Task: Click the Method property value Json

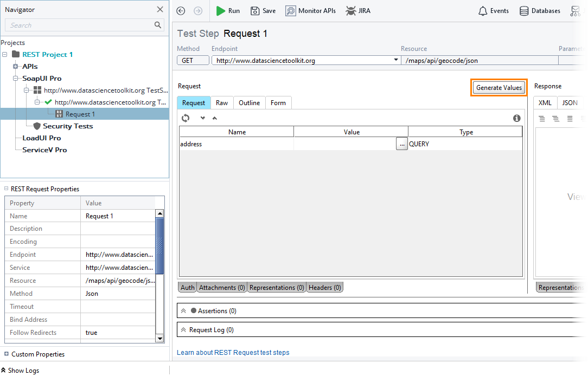Action: click(x=117, y=294)
